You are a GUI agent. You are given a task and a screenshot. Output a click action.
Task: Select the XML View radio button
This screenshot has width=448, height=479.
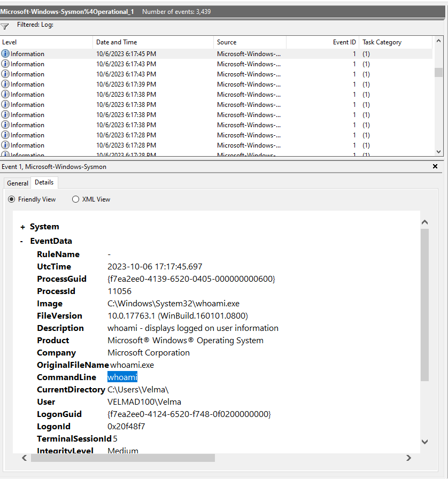point(75,199)
